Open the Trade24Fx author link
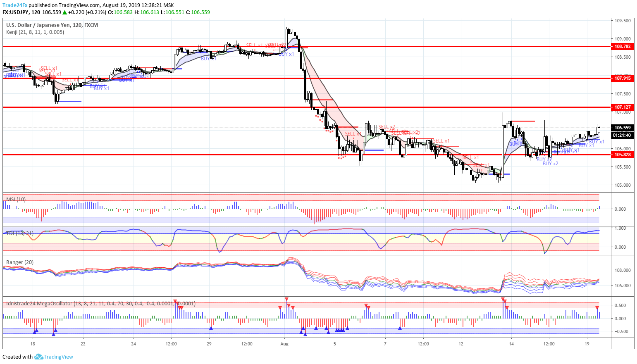 [15, 5]
